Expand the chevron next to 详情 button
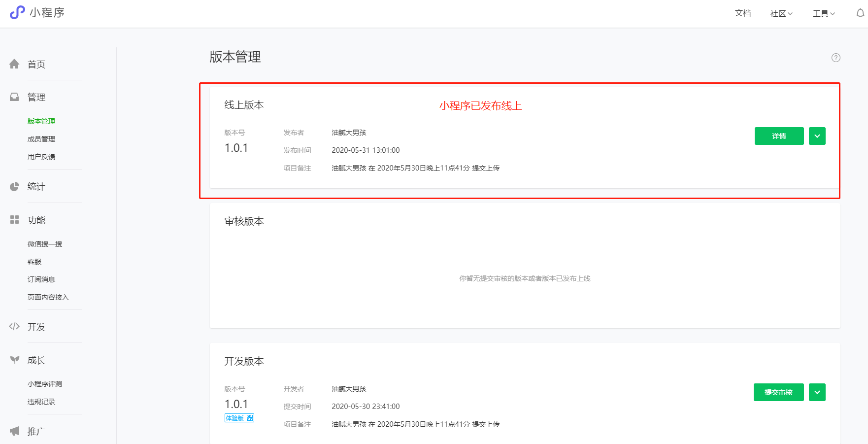This screenshot has height=444, width=868. coord(817,136)
